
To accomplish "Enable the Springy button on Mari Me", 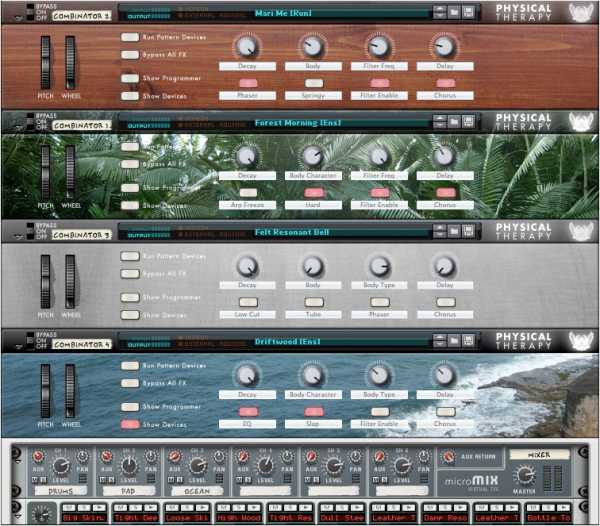I will tap(314, 83).
